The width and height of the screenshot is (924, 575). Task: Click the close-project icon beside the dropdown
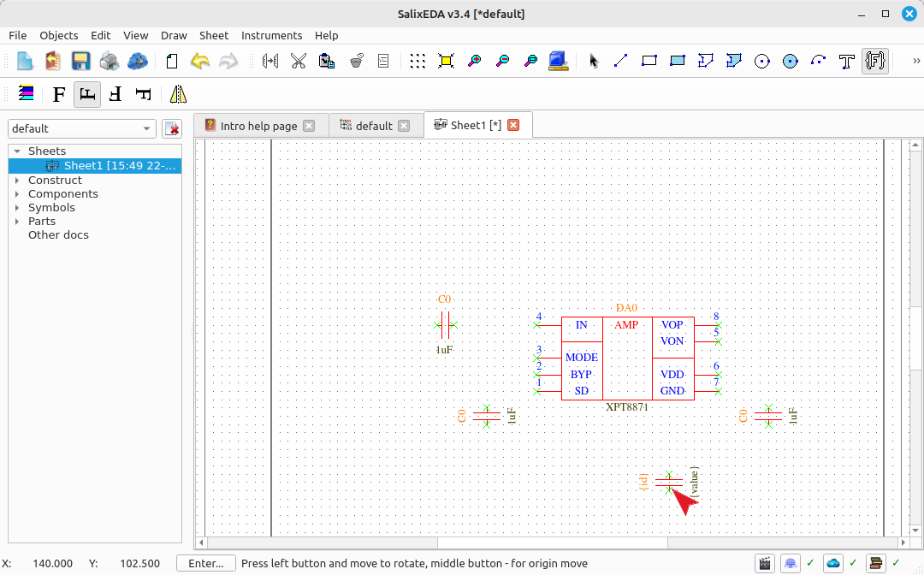(172, 128)
